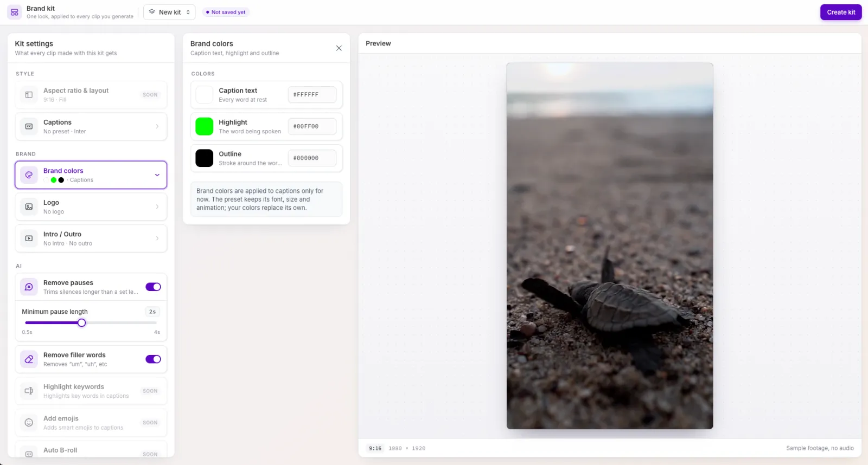Disable Remove filler words switch
Screen dimensions: 868x465
[153, 359]
